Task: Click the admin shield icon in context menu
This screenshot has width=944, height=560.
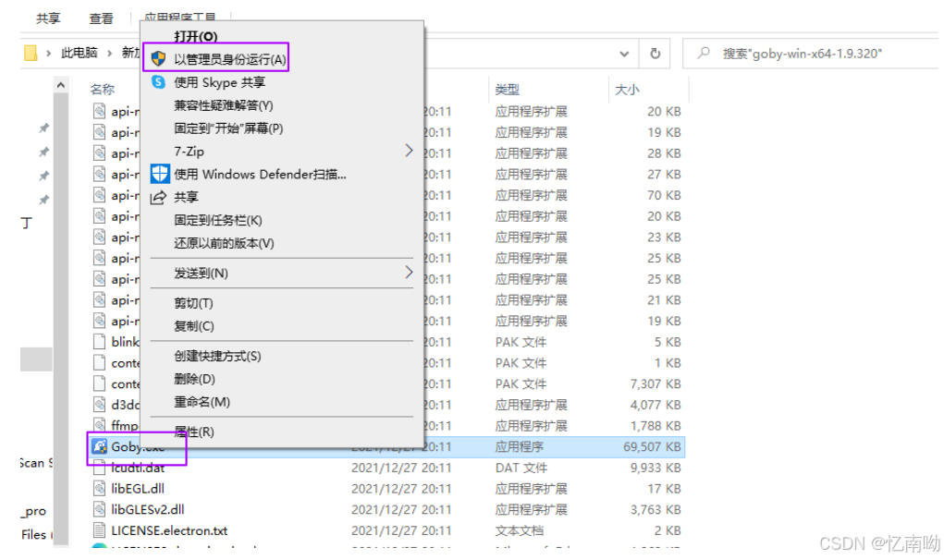Action: (158, 58)
